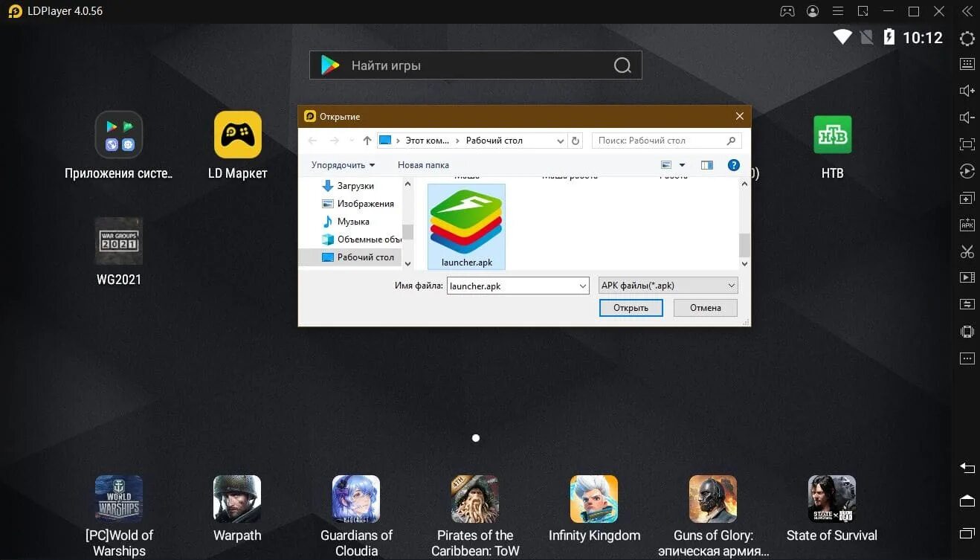Click Открыть button in dialog
This screenshot has height=560, width=980.
(631, 307)
